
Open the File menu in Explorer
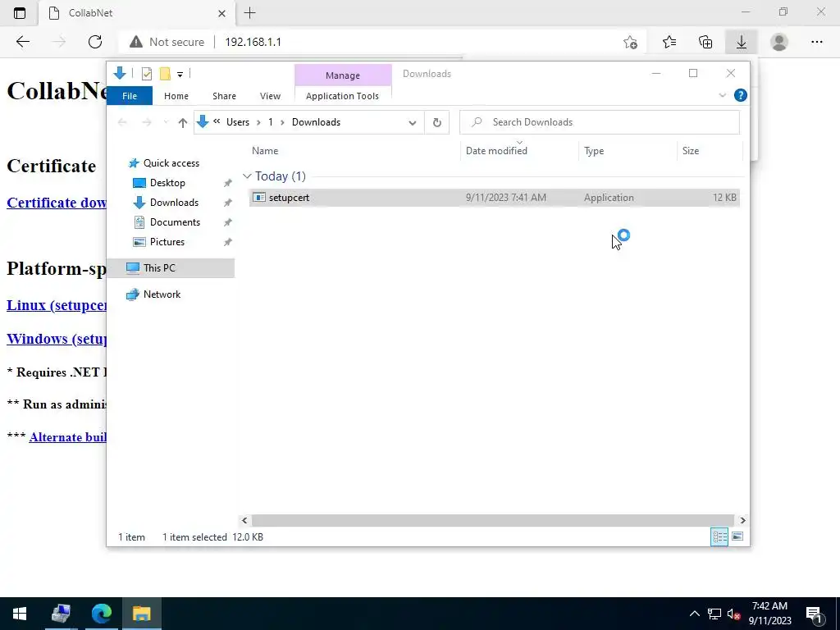coord(130,96)
